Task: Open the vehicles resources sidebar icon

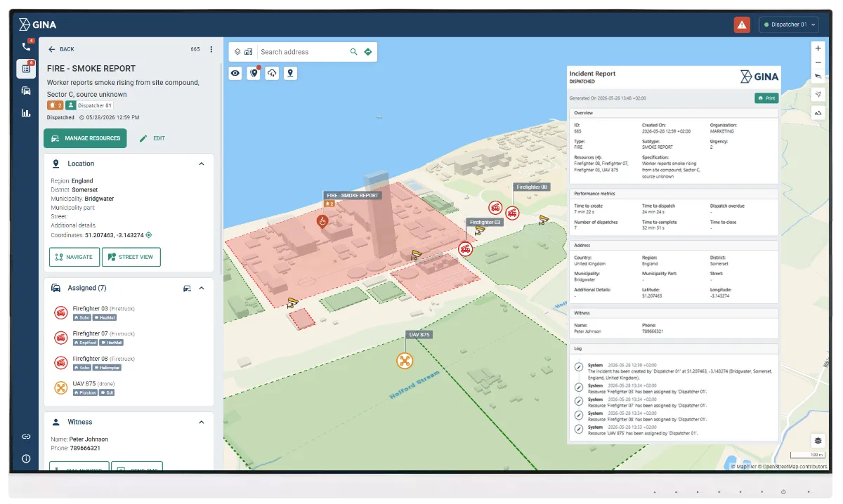Action: 26,91
